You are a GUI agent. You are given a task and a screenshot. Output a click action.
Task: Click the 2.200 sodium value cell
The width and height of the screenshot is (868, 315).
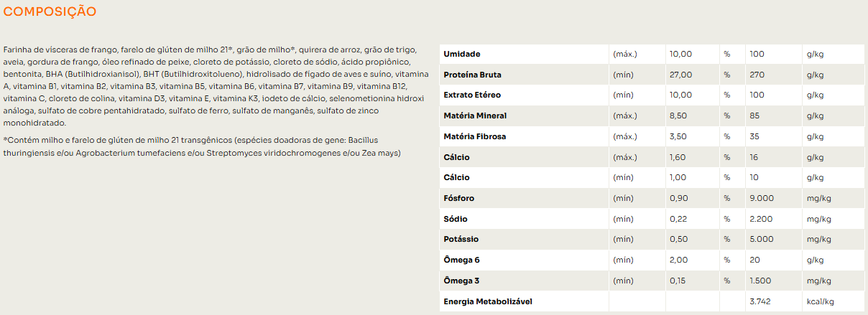coord(761,219)
